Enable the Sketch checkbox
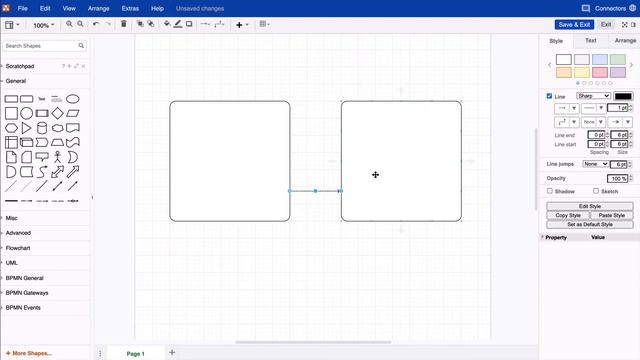The height and width of the screenshot is (360, 640). coord(596,191)
